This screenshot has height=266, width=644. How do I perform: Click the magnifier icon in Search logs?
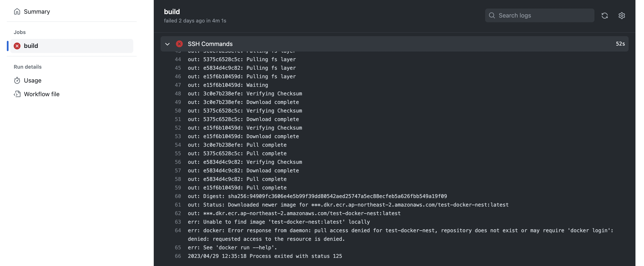coord(492,16)
